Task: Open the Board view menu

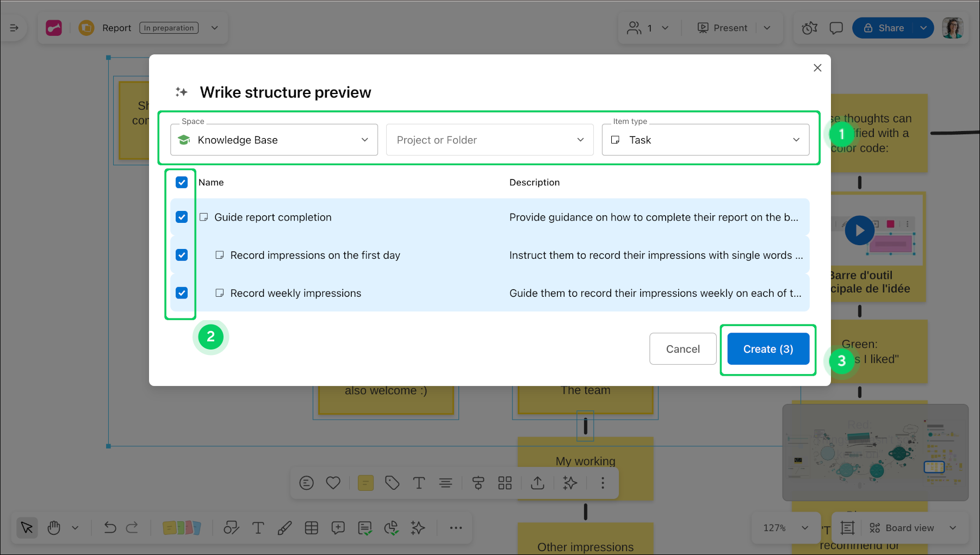Action: [x=911, y=528]
